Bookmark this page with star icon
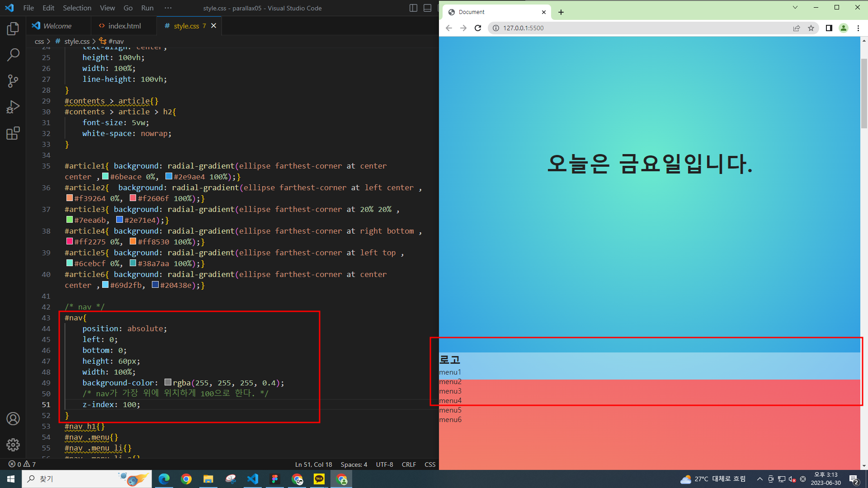Viewport: 868px width, 488px height. (x=811, y=28)
